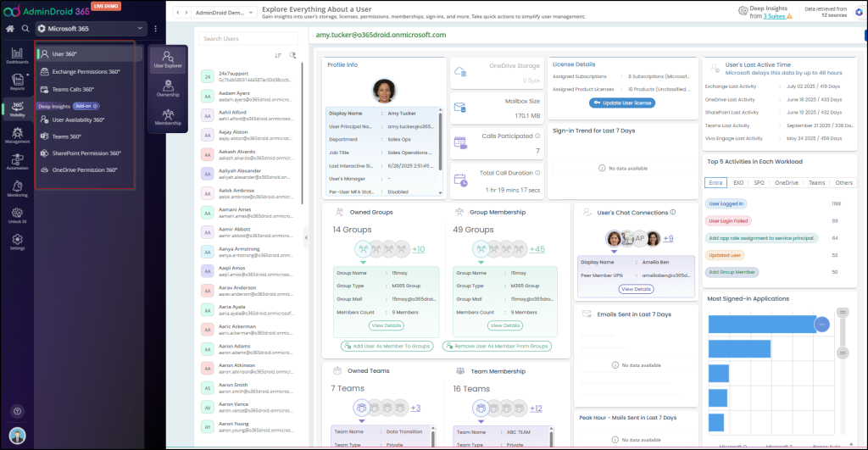868x450 pixels.
Task: Open the Settings gear in sidebar
Action: coord(17,242)
